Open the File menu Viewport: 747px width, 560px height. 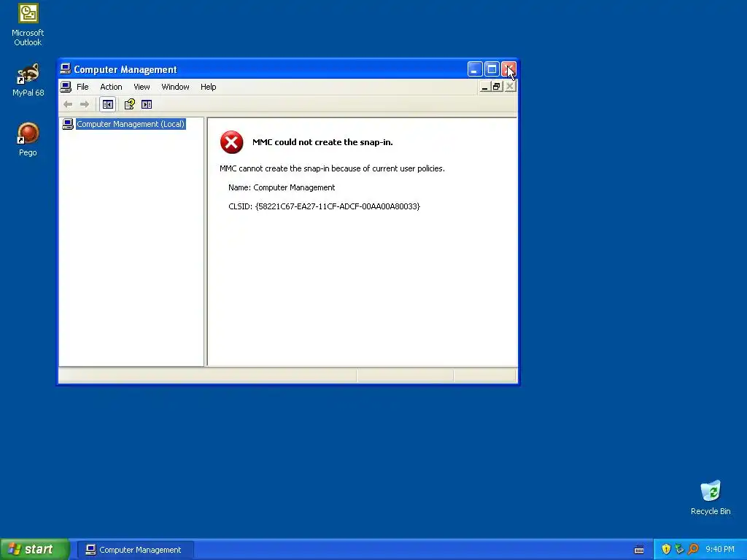click(82, 87)
